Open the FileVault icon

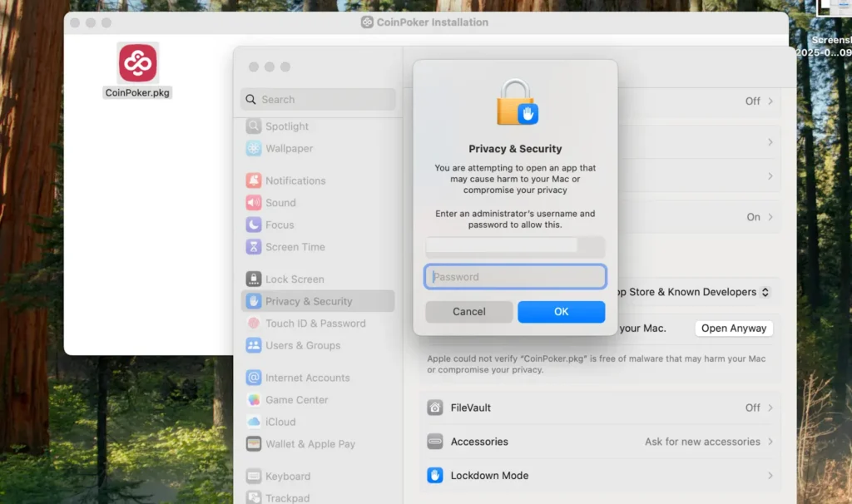[435, 408]
